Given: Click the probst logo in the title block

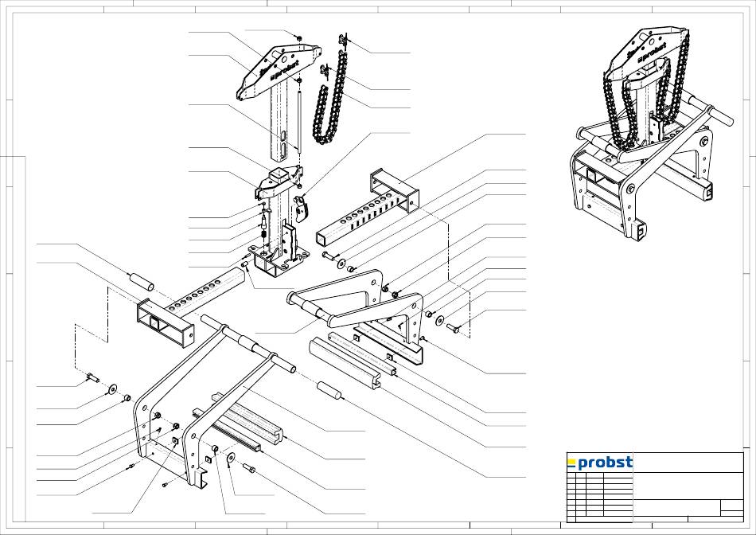Looking at the screenshot, I should (600, 463).
